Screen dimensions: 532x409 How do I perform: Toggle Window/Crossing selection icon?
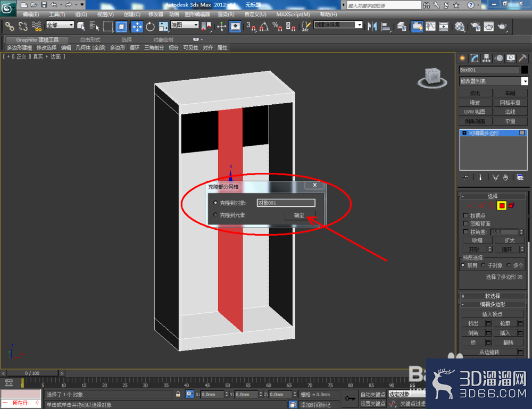[121, 27]
